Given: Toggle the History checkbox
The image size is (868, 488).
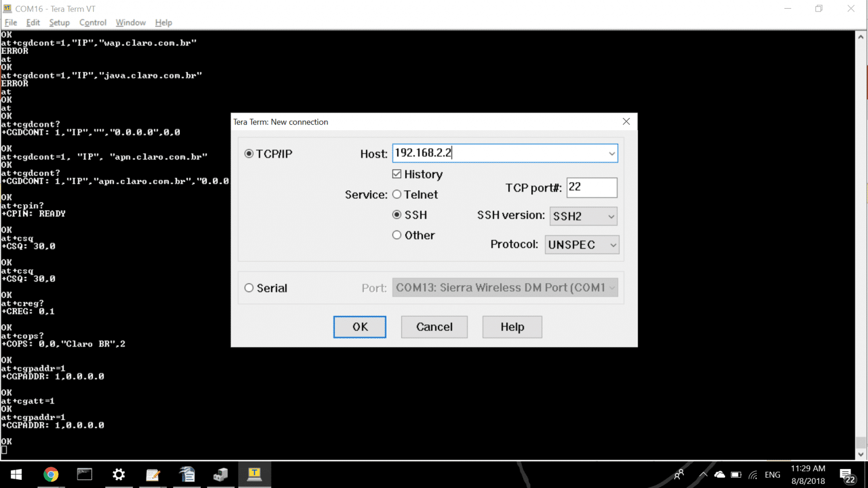Looking at the screenshot, I should point(397,174).
